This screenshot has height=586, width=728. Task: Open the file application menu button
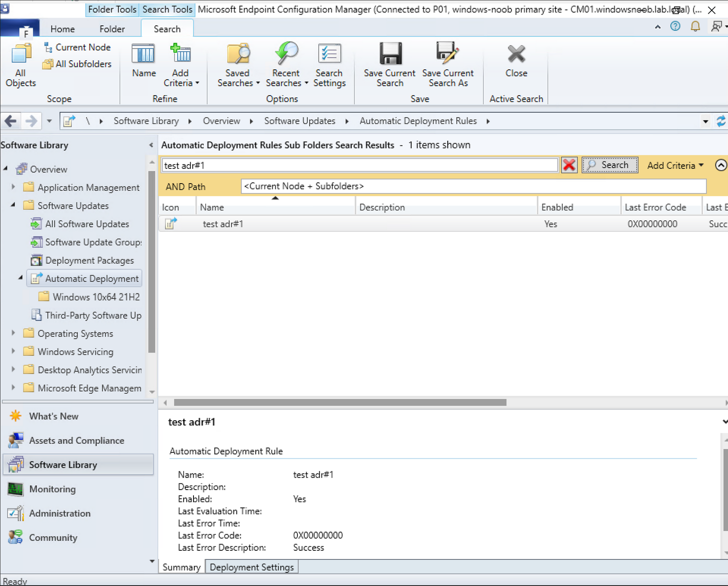tap(20, 29)
